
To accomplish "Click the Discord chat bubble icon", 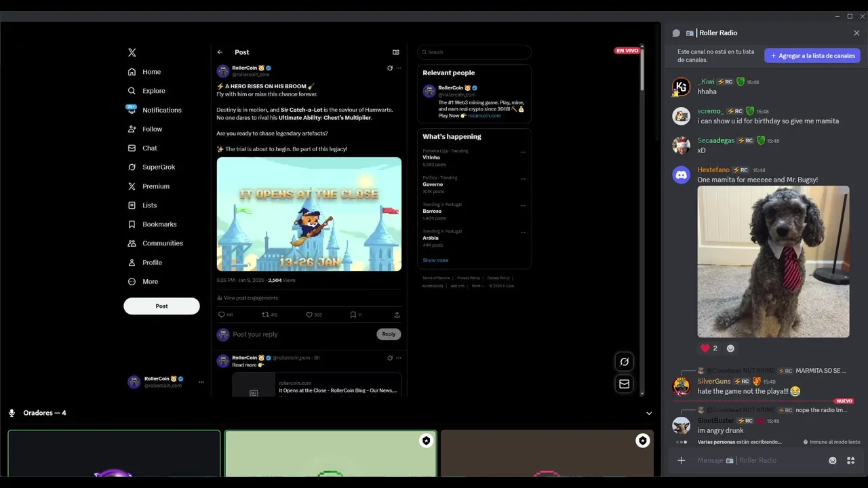I will pos(676,33).
